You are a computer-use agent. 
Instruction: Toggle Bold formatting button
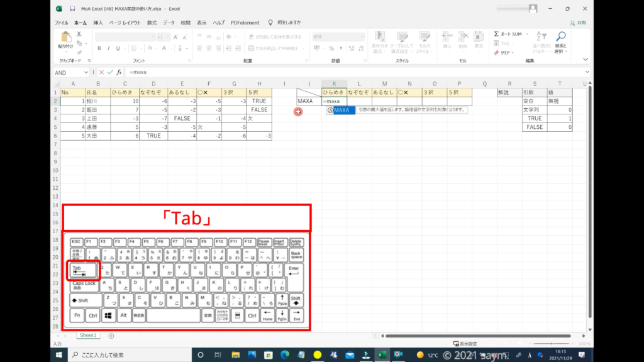coord(99,48)
